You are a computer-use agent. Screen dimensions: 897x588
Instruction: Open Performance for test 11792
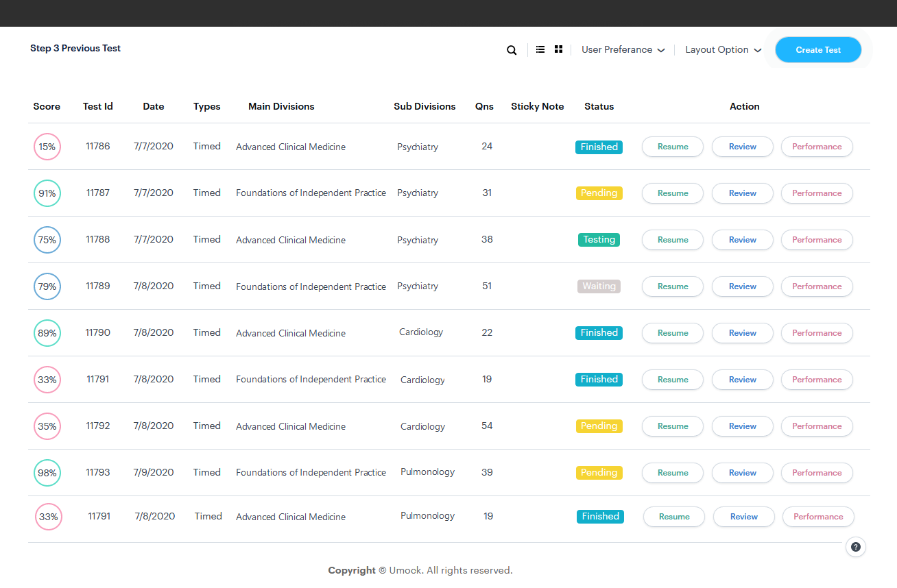pos(817,426)
